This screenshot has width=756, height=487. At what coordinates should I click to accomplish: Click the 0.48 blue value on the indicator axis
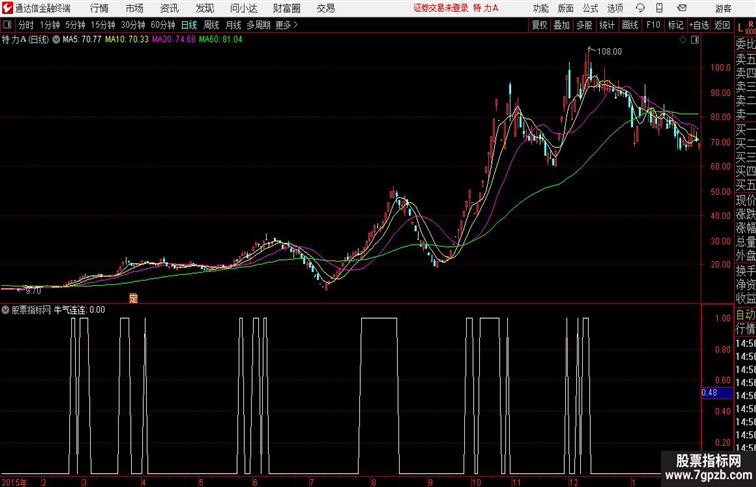(716, 392)
